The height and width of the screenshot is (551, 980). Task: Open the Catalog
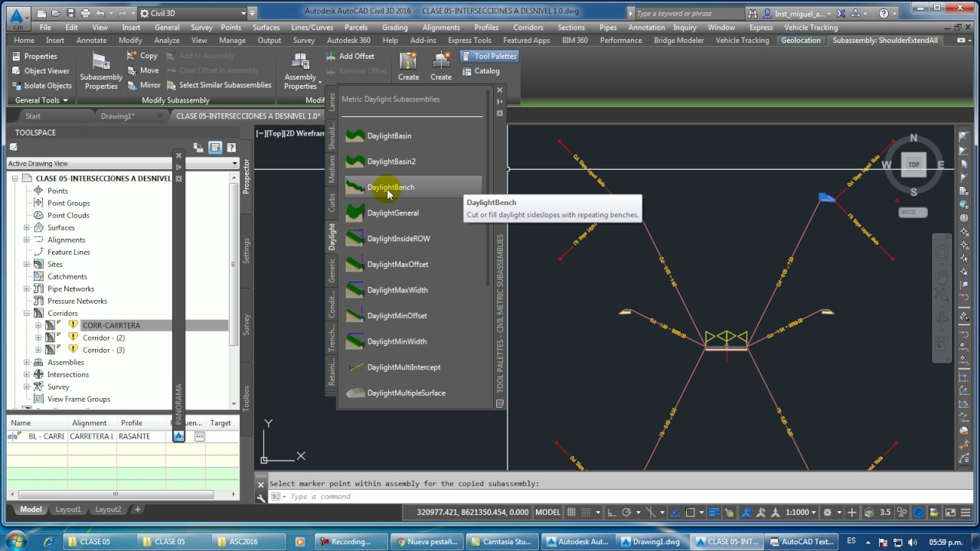pyautogui.click(x=481, y=71)
